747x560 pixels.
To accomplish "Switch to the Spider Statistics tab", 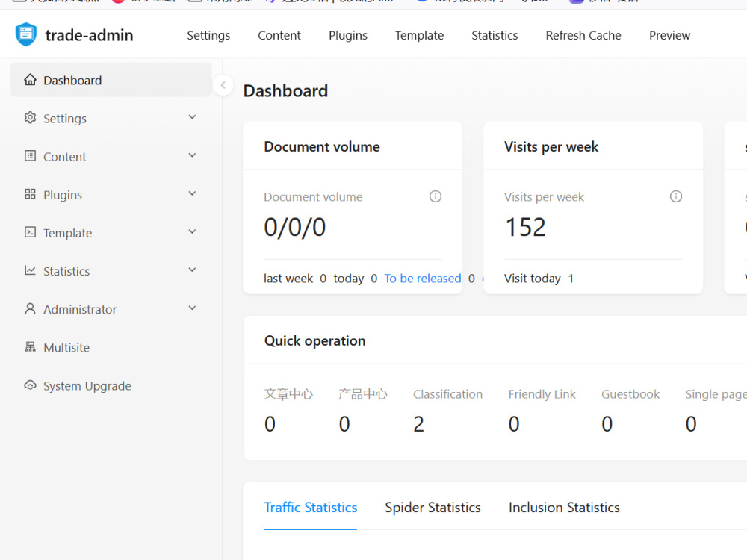I will 433,508.
